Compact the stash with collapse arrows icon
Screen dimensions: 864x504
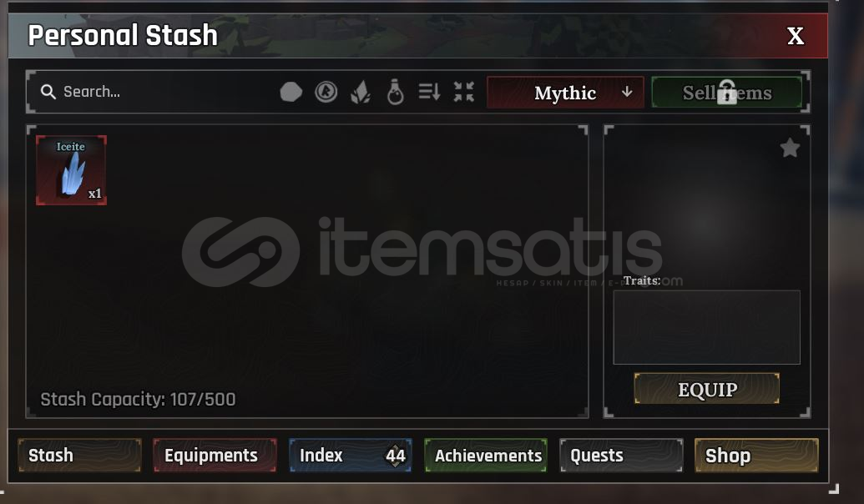coord(464,92)
